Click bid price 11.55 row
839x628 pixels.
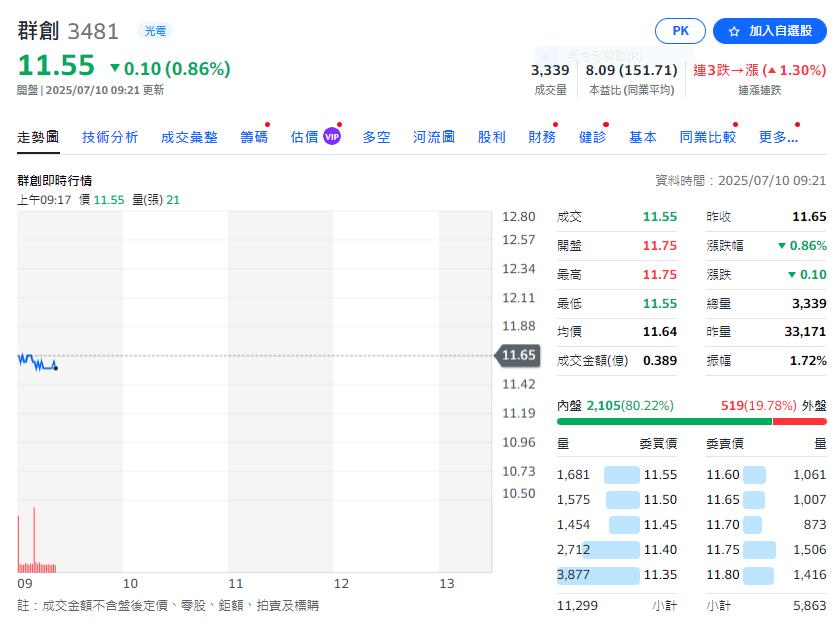pyautogui.click(x=617, y=474)
